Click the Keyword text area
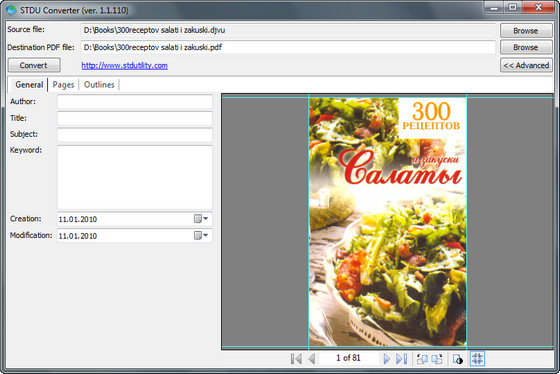 point(135,177)
